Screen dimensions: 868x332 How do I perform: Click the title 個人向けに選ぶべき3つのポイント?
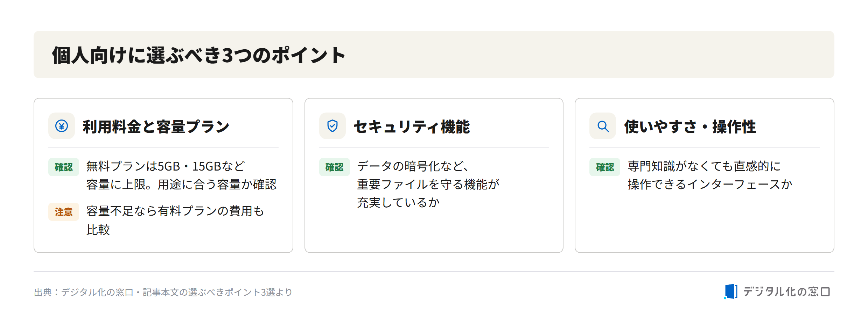tap(199, 55)
